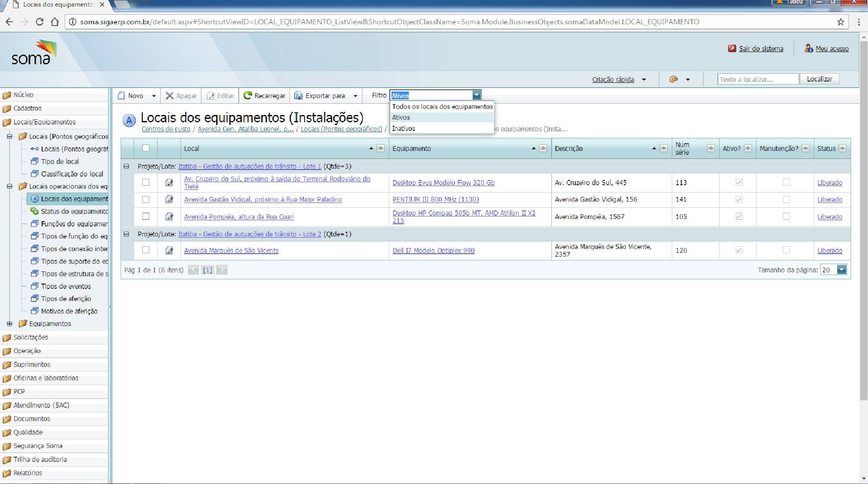Screen dimensions: 868x484
Task: Click the Localizar search button
Action: (x=819, y=79)
